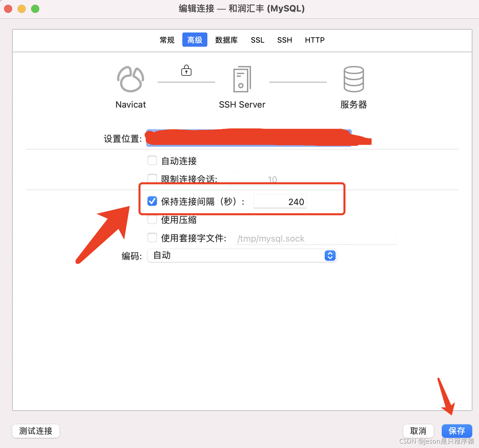Viewport: 479px width, 448px height.
Task: Close the window with the red button
Action: [8, 9]
